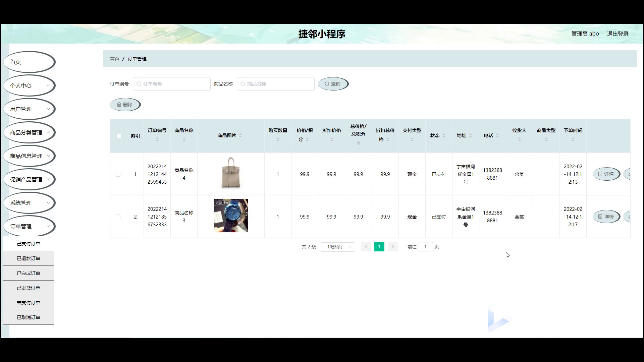Image resolution: width=644 pixels, height=362 pixels.
Task: Sort by 折扣总价格 column arrows
Action: pyautogui.click(x=388, y=139)
